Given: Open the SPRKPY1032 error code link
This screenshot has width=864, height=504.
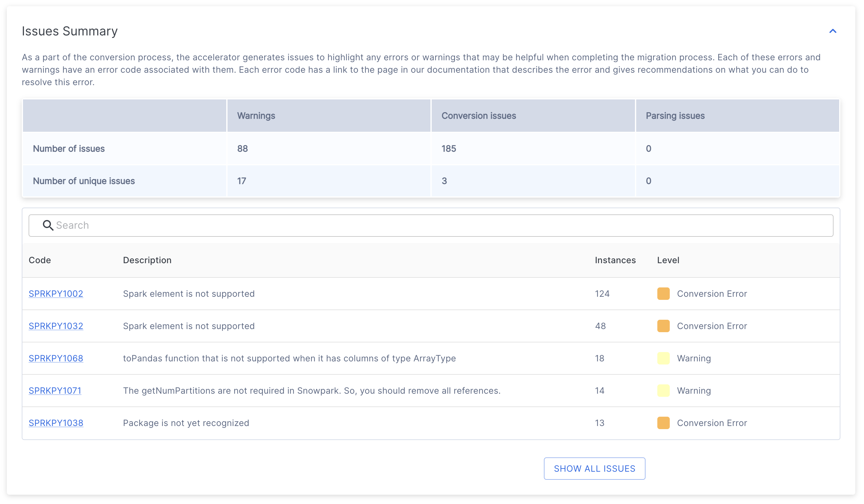Looking at the screenshot, I should coord(56,326).
